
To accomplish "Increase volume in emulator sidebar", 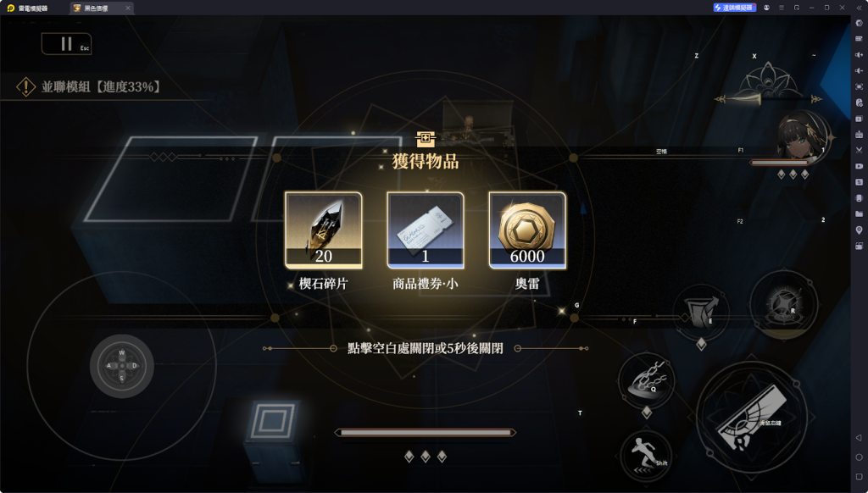I will [x=860, y=55].
